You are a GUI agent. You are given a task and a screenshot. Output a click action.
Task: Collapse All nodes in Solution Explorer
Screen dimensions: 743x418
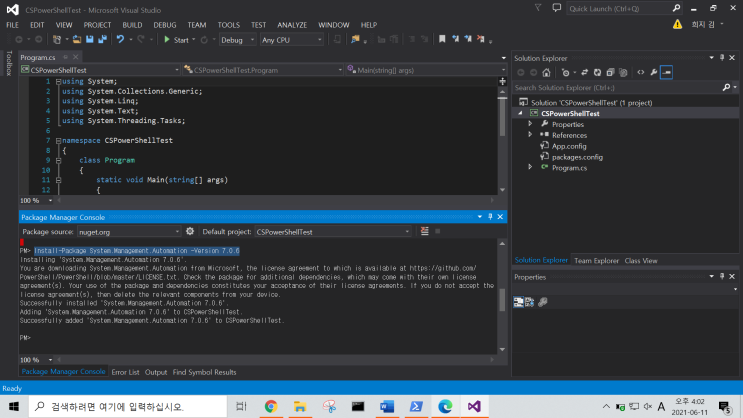610,73
